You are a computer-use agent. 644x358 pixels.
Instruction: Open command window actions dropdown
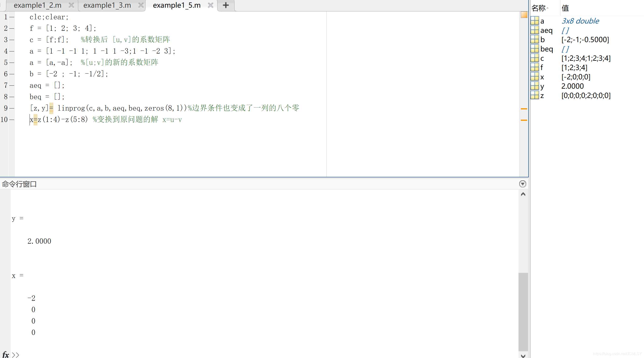click(x=522, y=184)
